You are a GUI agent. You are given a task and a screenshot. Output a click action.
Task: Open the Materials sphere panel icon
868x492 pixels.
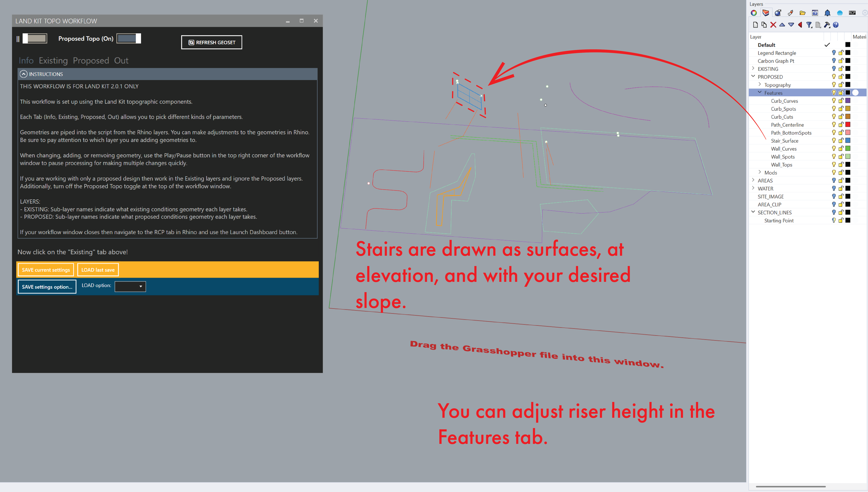[x=778, y=13]
